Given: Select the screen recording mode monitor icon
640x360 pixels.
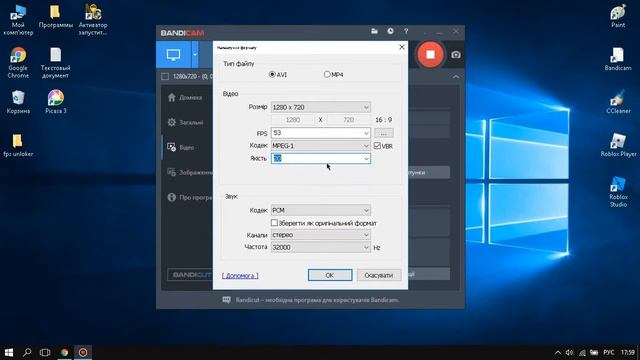Looking at the screenshot, I should click(173, 54).
